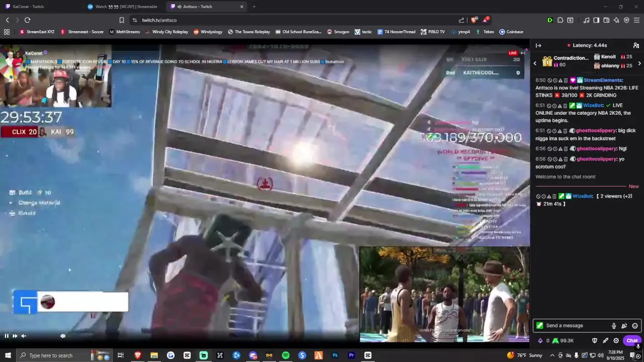This screenshot has width=644, height=362.
Task: Open the share icon in address bar
Action: click(x=461, y=20)
